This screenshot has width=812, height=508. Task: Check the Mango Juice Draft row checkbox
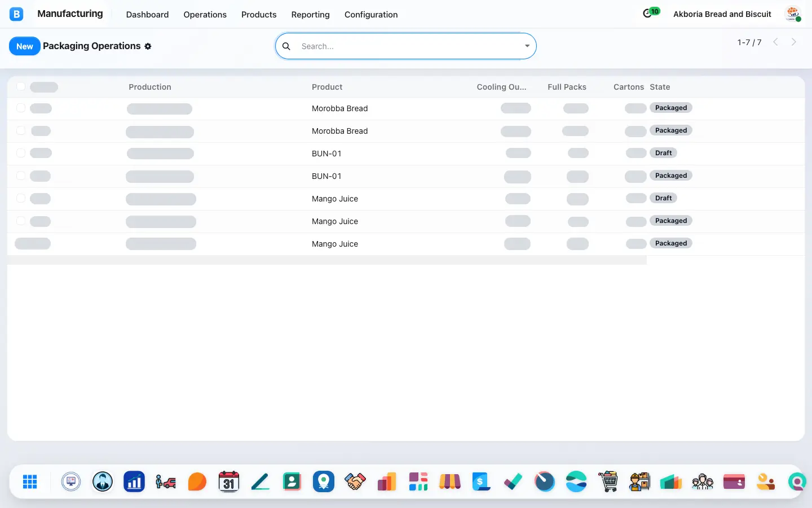click(21, 198)
